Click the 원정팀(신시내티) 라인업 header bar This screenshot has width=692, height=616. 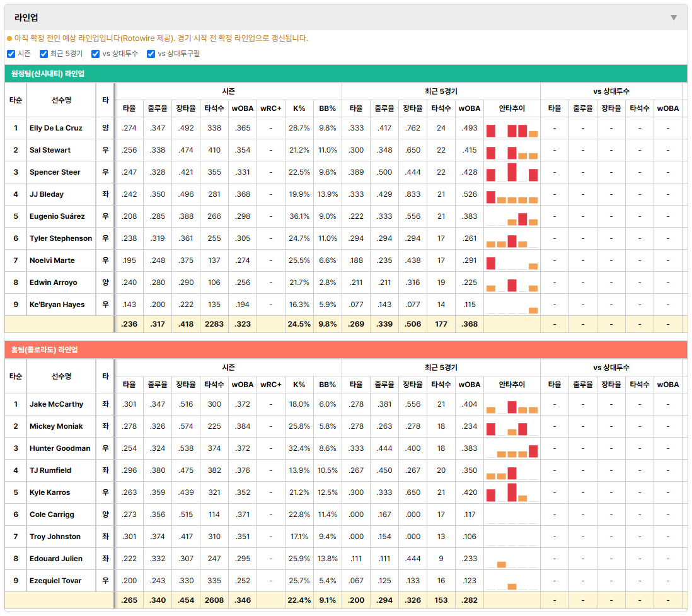pyautogui.click(x=346, y=73)
